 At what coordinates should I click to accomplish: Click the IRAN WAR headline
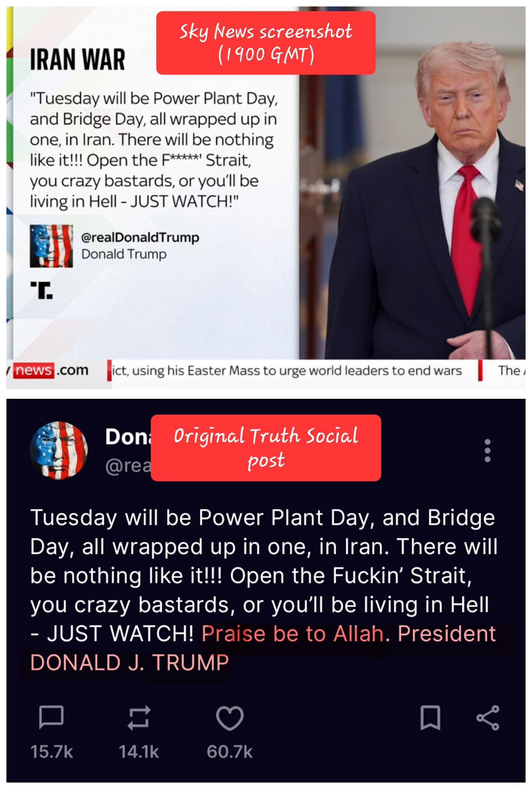click(x=78, y=59)
